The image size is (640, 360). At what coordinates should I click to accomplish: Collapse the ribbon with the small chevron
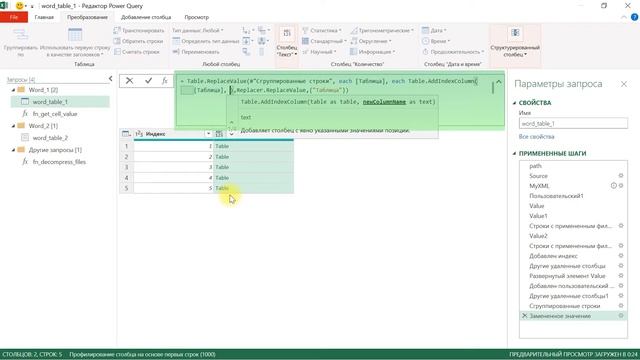(623, 18)
